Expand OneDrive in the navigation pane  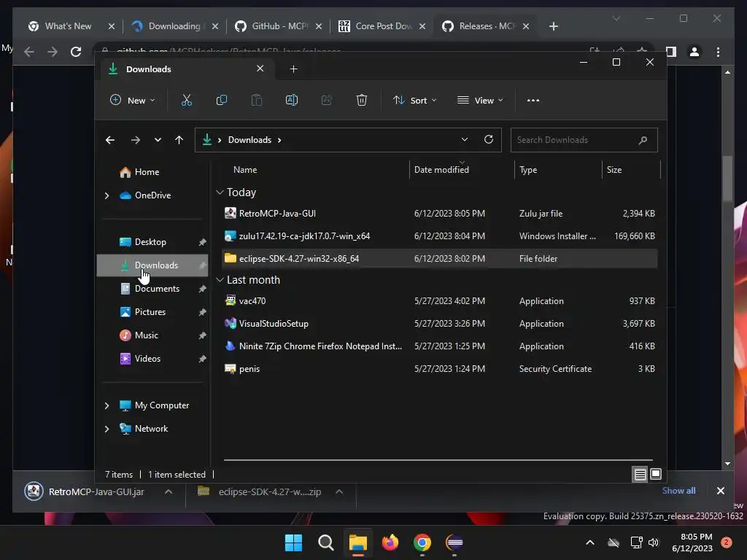point(107,195)
